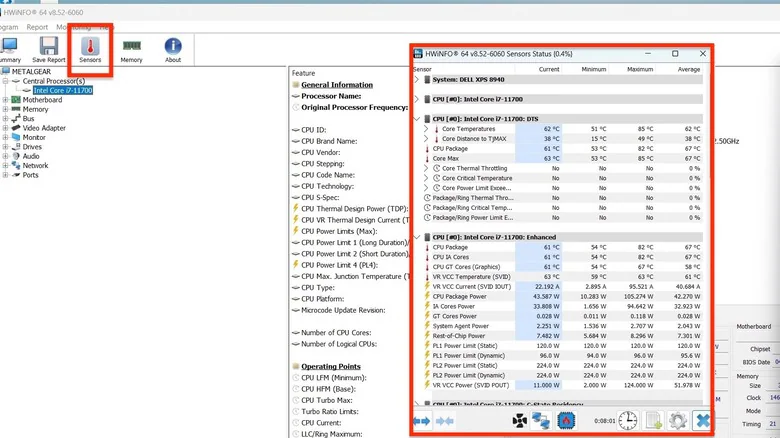Image resolution: width=780 pixels, height=438 pixels.
Task: Click the Maximum column header
Action: pyautogui.click(x=640, y=69)
